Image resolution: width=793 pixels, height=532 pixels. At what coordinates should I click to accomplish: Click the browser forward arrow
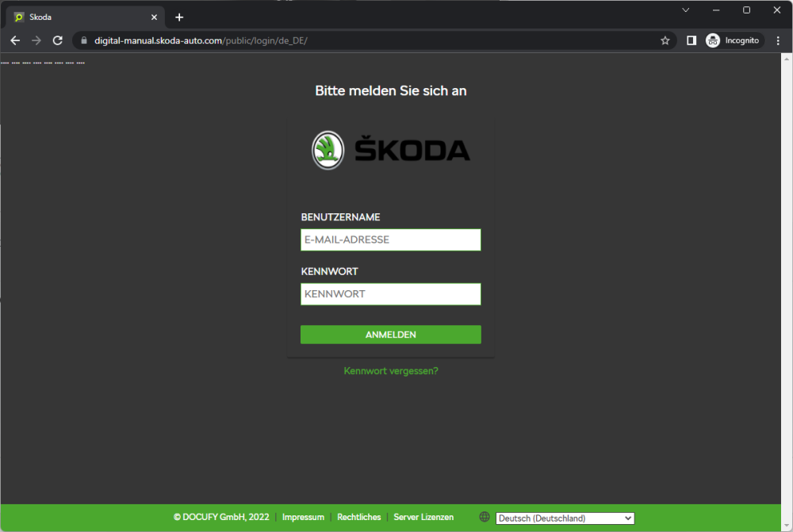36,40
